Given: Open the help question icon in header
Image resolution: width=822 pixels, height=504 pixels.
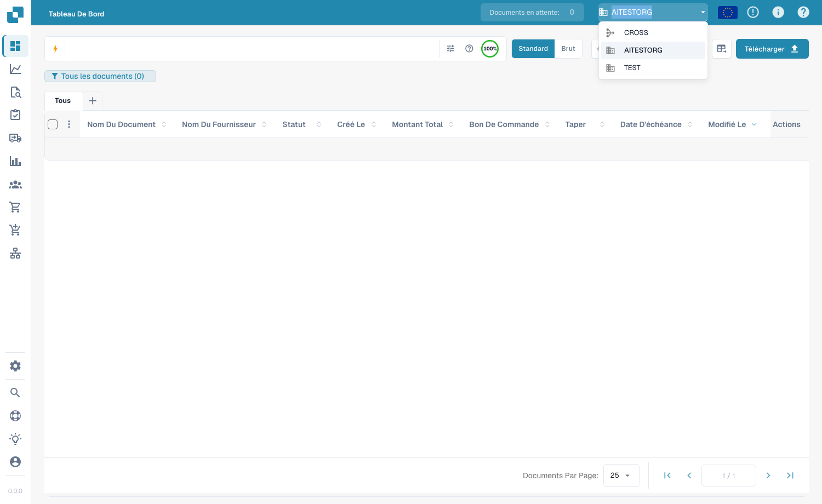Looking at the screenshot, I should click(x=803, y=12).
